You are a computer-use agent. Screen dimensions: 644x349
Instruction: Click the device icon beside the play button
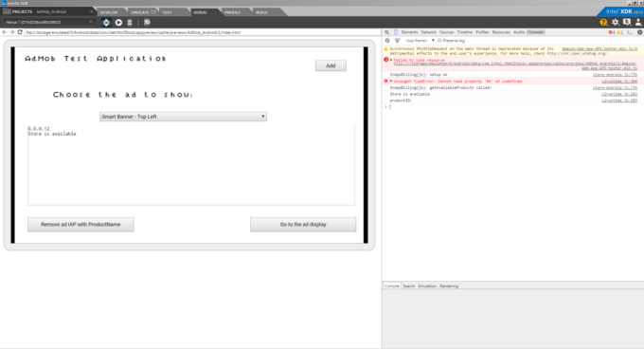pyautogui.click(x=130, y=23)
